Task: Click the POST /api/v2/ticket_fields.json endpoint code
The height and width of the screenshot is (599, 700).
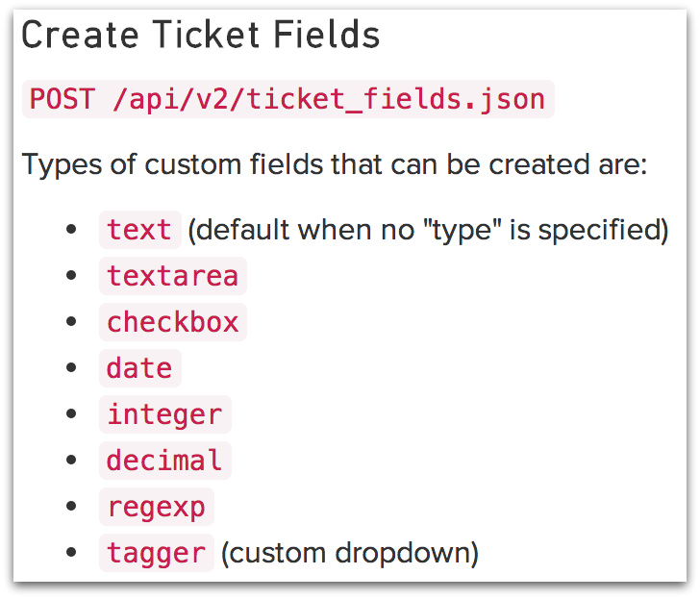Action: pos(287,99)
